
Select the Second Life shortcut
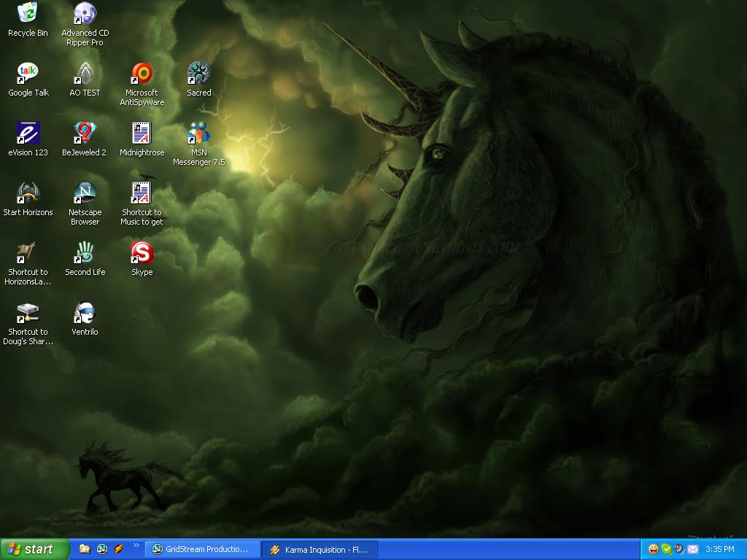(85, 253)
